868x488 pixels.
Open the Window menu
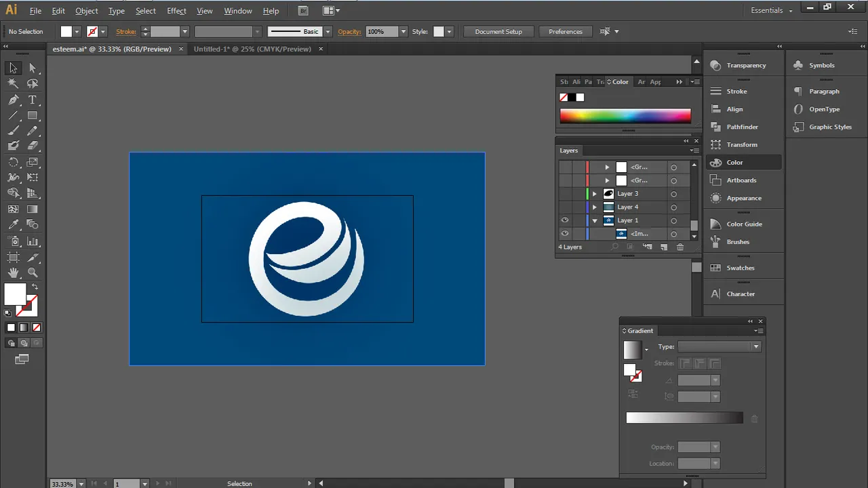coord(238,11)
